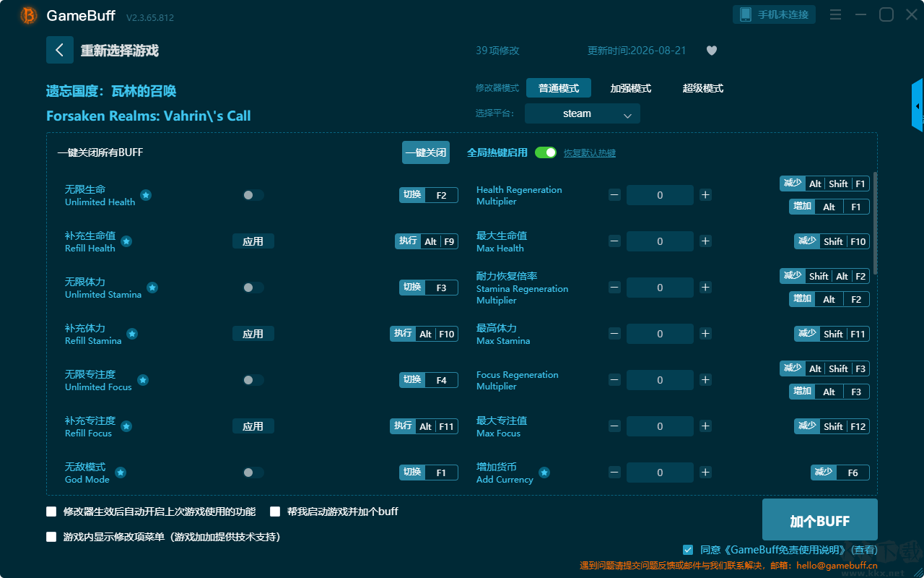Click the 恢复默认热键 link

590,153
